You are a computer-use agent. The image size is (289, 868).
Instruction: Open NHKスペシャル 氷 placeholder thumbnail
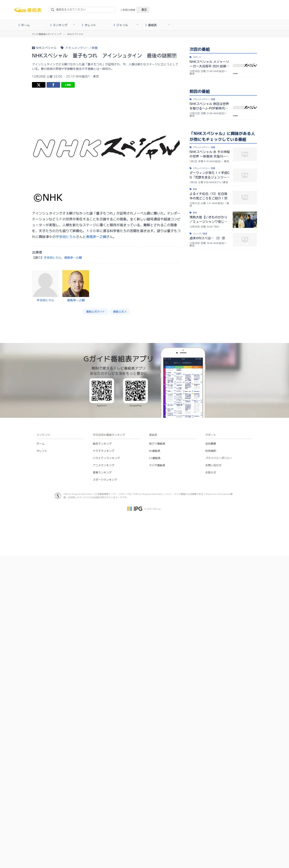245,154
